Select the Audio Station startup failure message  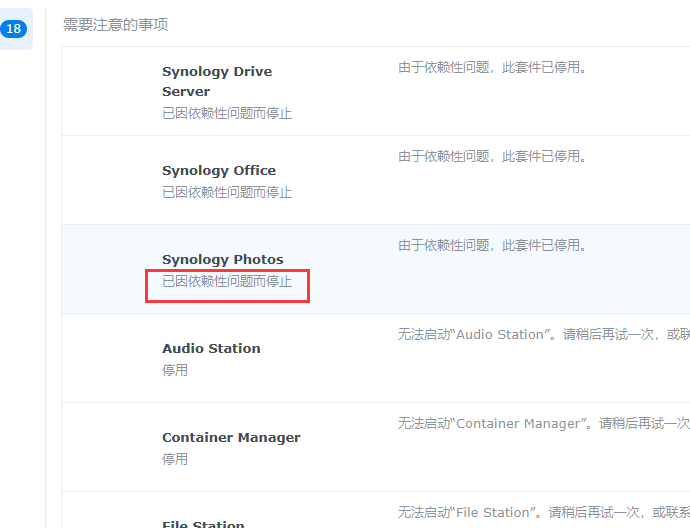tap(543, 334)
